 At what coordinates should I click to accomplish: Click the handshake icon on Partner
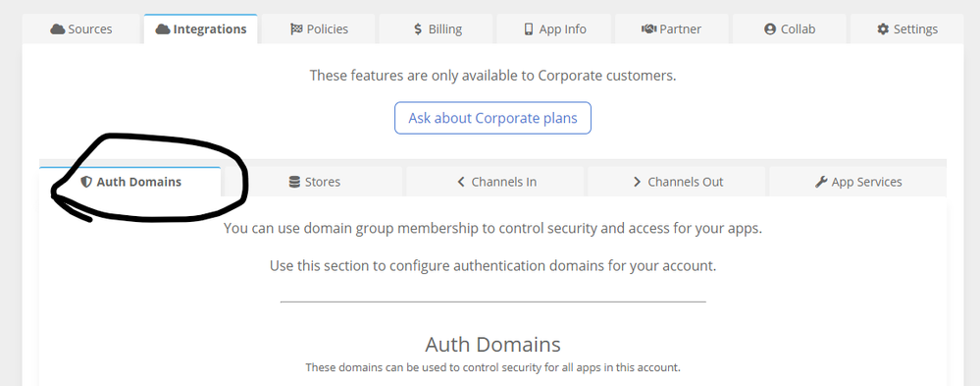pyautogui.click(x=648, y=29)
